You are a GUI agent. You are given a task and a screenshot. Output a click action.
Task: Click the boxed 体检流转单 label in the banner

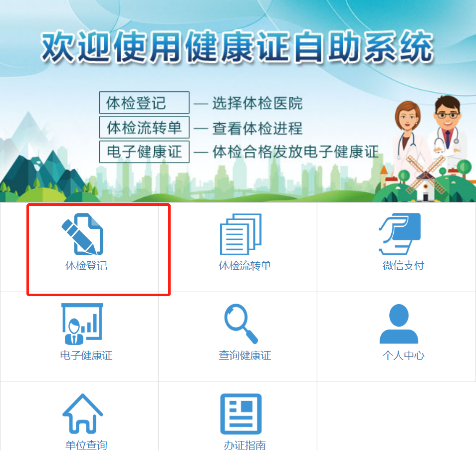pos(144,127)
